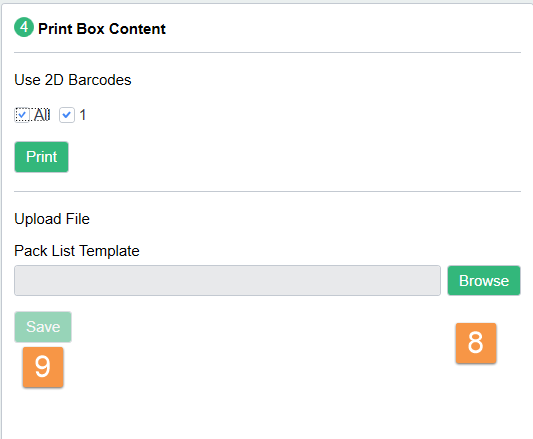The image size is (533, 439).
Task: Click the Print Box Content heading
Action: click(102, 29)
